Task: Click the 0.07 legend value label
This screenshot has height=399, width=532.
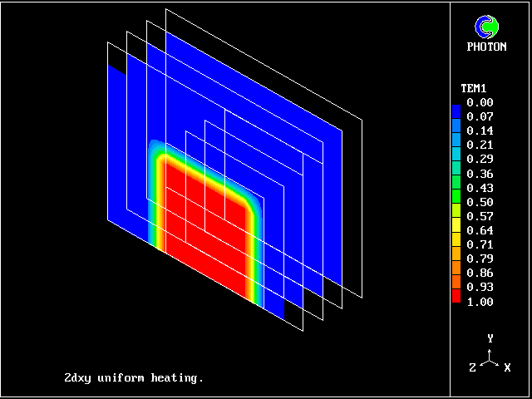Action: pos(480,116)
